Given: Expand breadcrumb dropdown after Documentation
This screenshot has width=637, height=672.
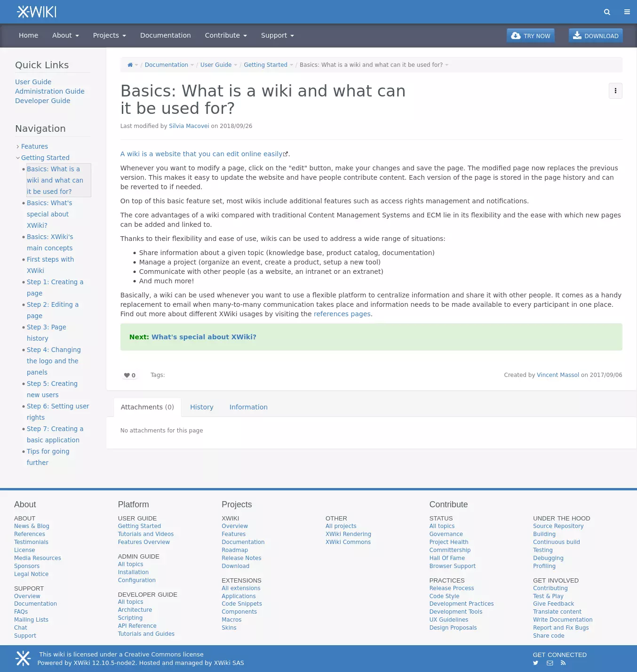Looking at the screenshot, I should (x=192, y=65).
